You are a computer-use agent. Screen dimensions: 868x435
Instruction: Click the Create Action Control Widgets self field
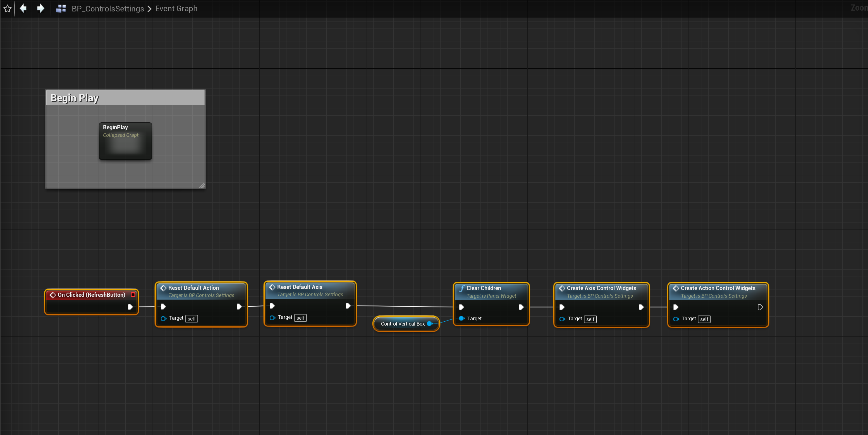coord(704,319)
